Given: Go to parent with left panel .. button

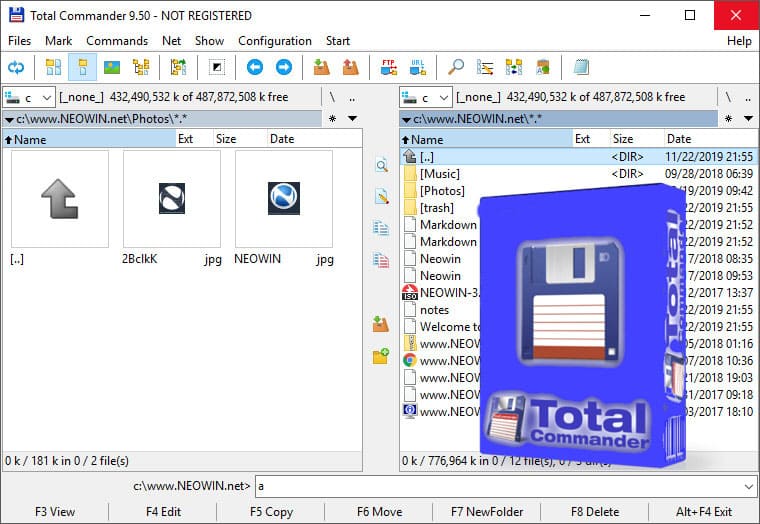Looking at the screenshot, I should [x=352, y=97].
